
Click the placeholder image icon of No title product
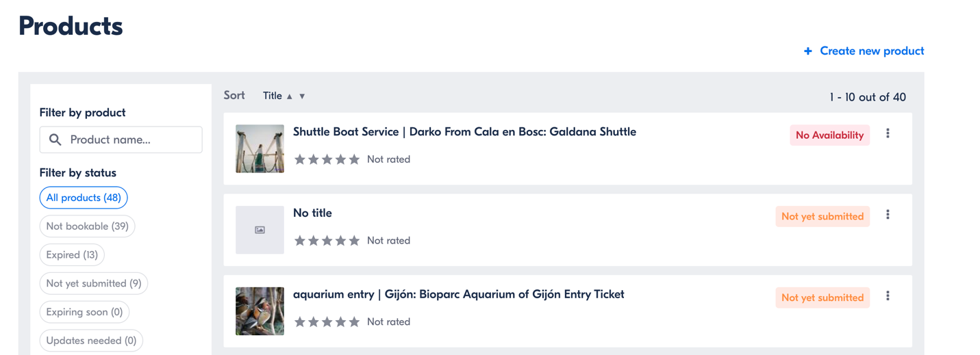(x=260, y=230)
